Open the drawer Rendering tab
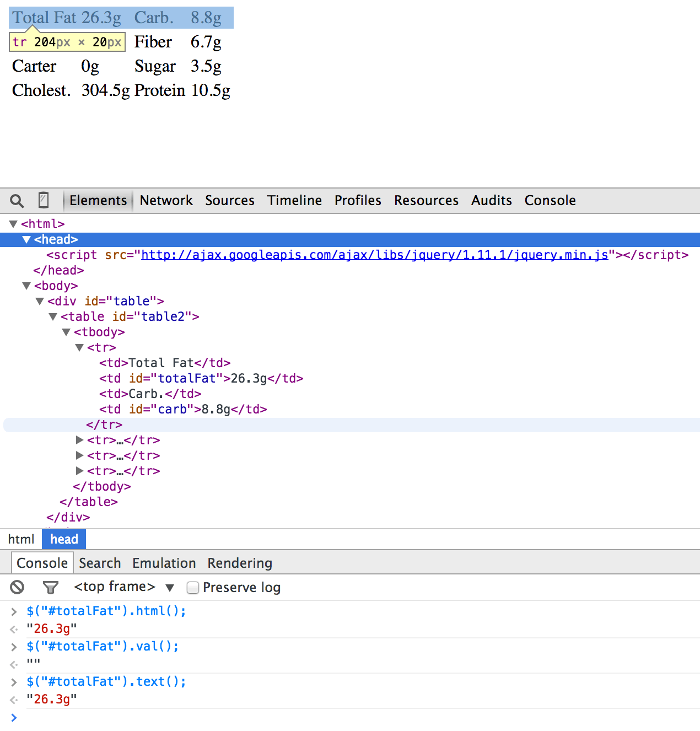The width and height of the screenshot is (700, 731). click(x=240, y=563)
